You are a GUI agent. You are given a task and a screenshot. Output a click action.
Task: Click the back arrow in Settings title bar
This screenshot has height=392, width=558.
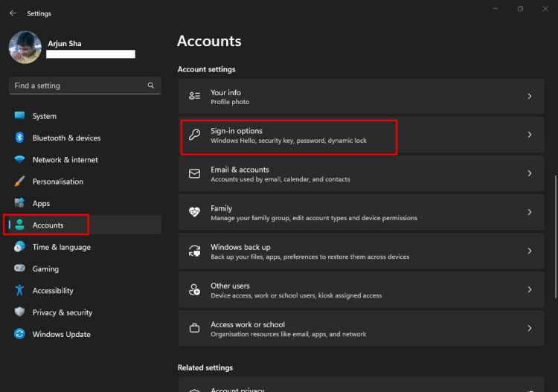pos(13,13)
